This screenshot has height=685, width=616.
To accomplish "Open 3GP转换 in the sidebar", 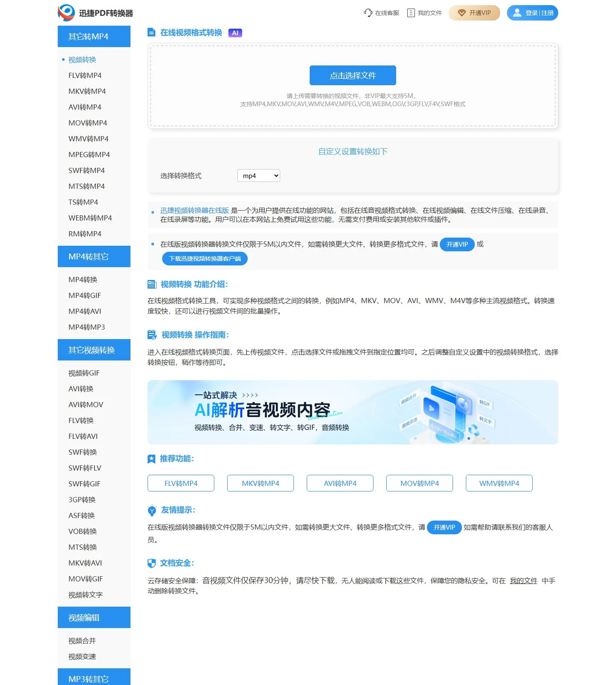I will pyautogui.click(x=82, y=500).
